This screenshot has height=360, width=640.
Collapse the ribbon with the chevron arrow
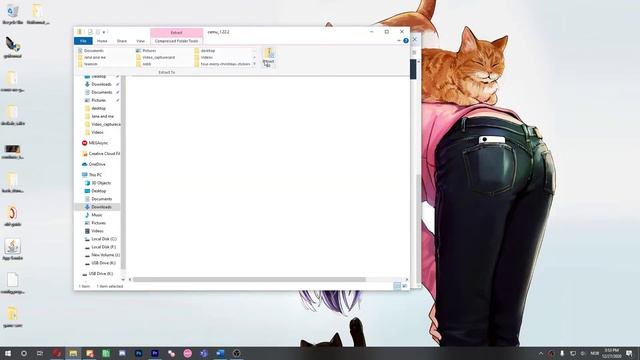399,40
